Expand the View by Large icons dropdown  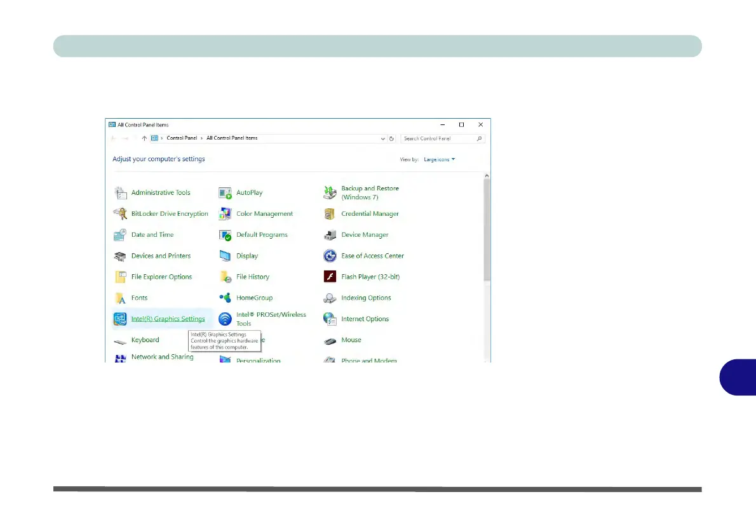(x=440, y=159)
